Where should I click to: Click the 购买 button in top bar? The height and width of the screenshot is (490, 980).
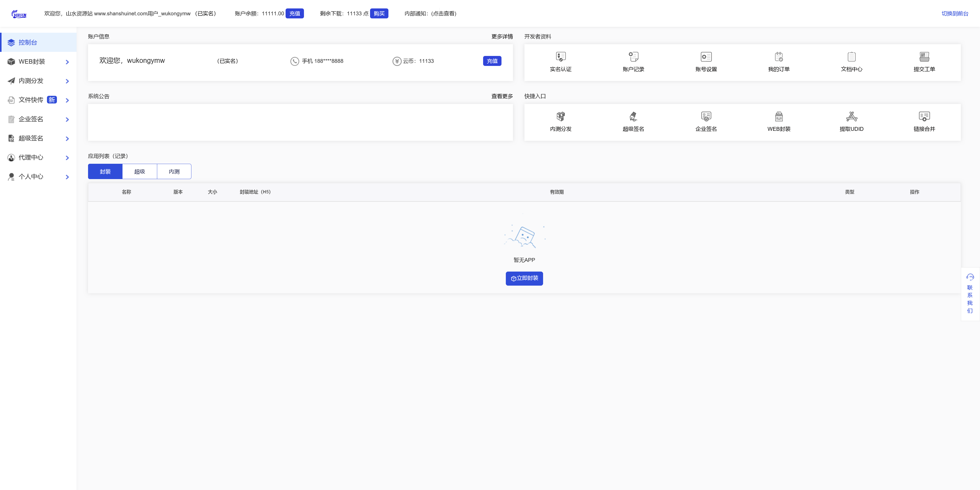[378, 13]
